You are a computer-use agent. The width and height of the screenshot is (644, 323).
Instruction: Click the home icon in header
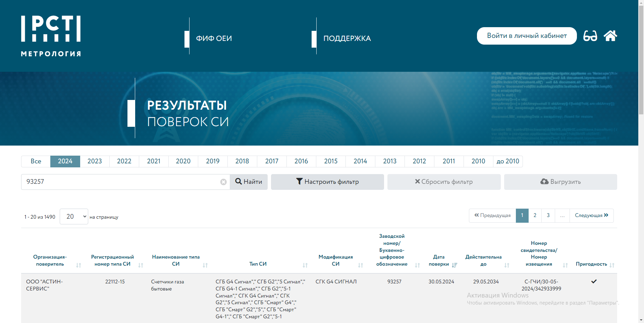610,36
